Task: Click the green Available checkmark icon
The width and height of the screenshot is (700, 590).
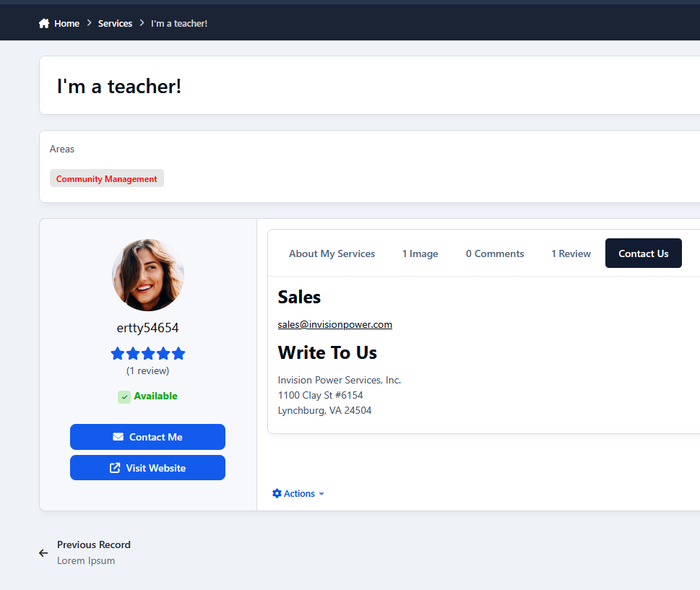Action: tap(124, 396)
